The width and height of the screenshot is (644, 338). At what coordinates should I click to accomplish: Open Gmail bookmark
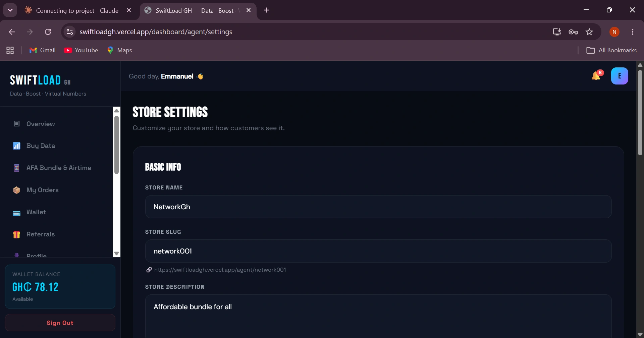click(43, 50)
